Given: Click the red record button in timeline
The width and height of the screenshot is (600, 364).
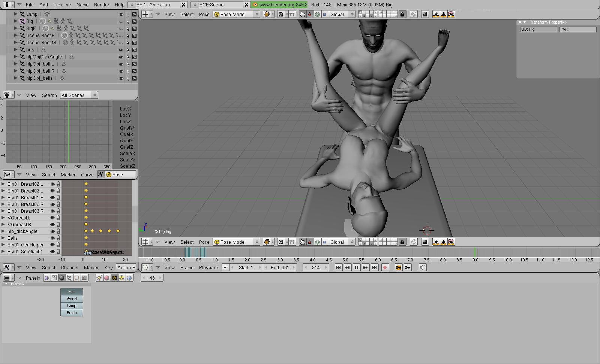Looking at the screenshot, I should click(385, 267).
